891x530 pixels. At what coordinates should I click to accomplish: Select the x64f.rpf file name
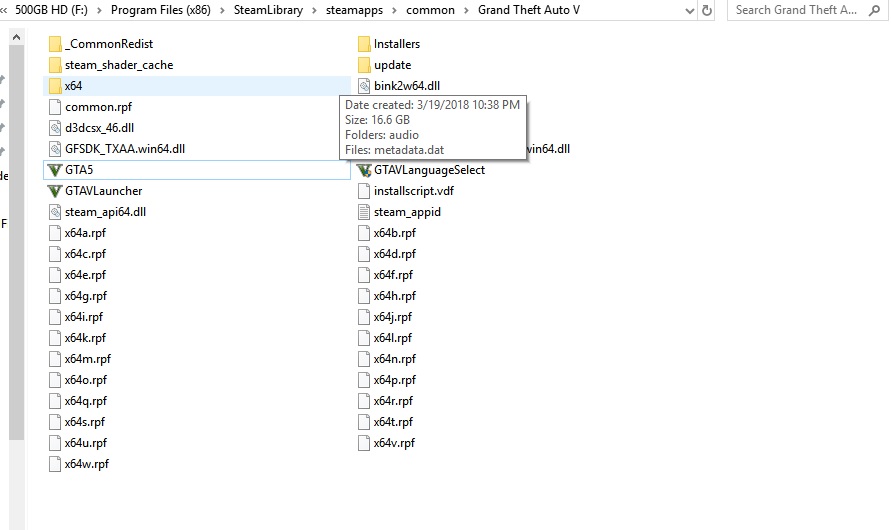coord(393,275)
